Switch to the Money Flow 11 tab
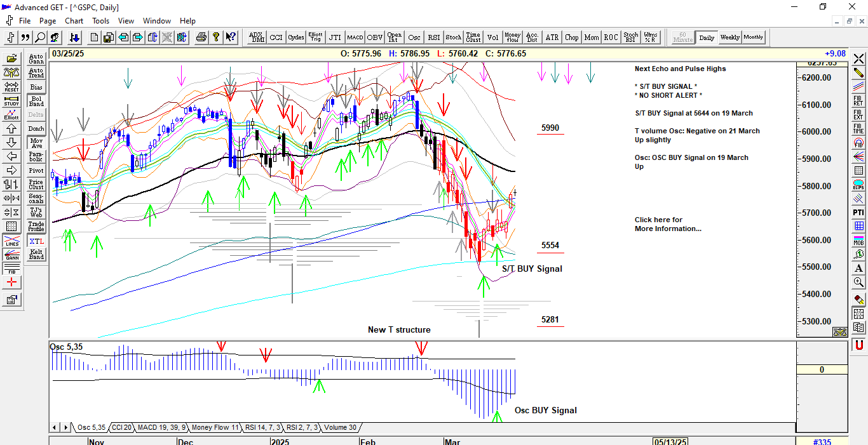This screenshot has width=868, height=445. (x=215, y=428)
